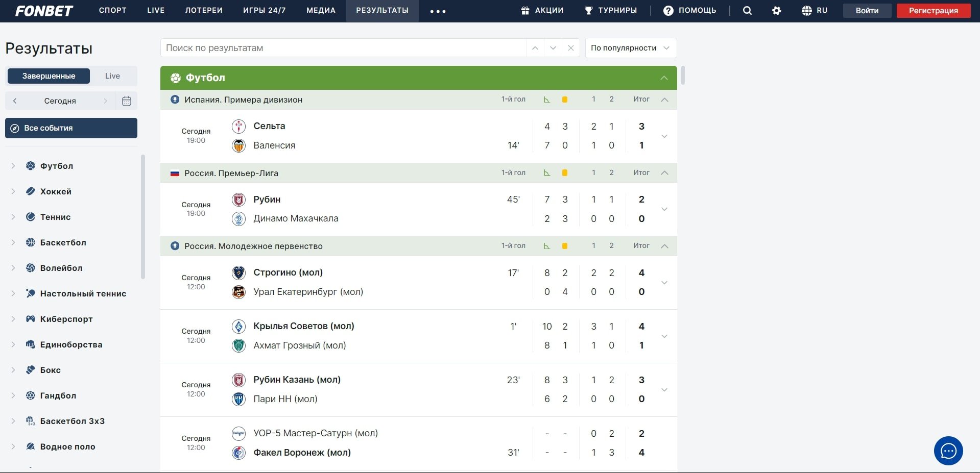Viewport: 980px width, 473px height.
Task: Open the LIVE menu item
Action: coord(156,11)
